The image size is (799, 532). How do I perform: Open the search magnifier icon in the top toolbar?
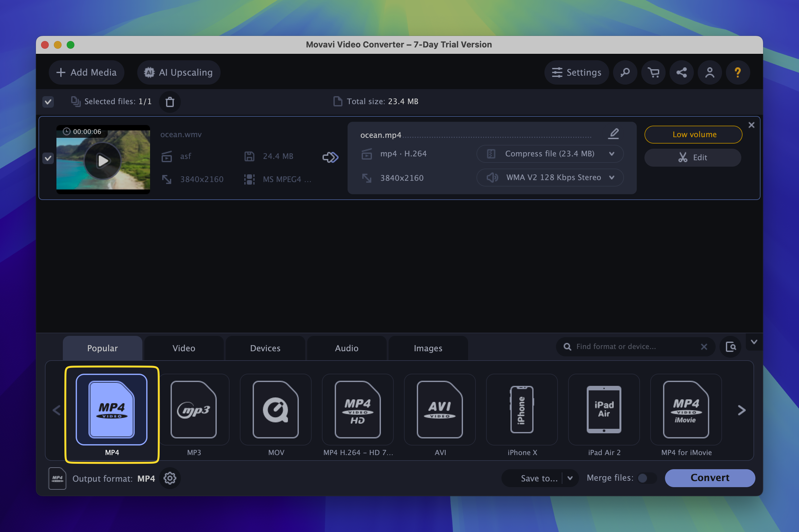click(x=625, y=72)
